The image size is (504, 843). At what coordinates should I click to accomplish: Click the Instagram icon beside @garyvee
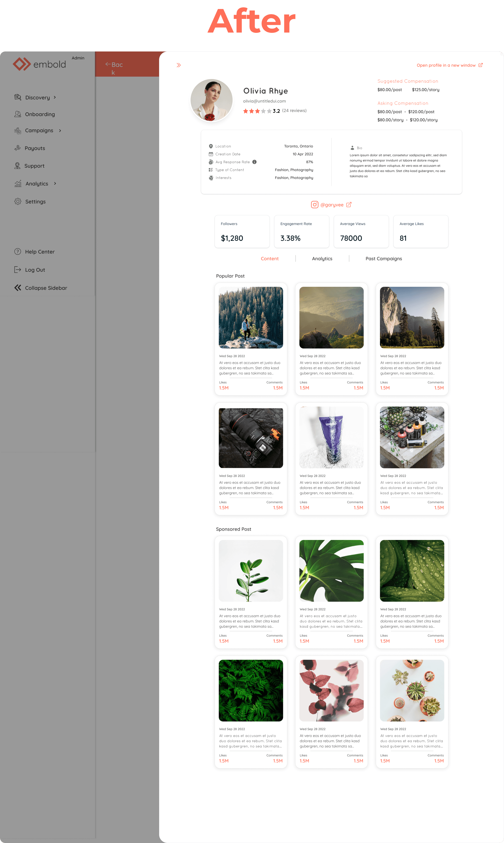(x=314, y=205)
